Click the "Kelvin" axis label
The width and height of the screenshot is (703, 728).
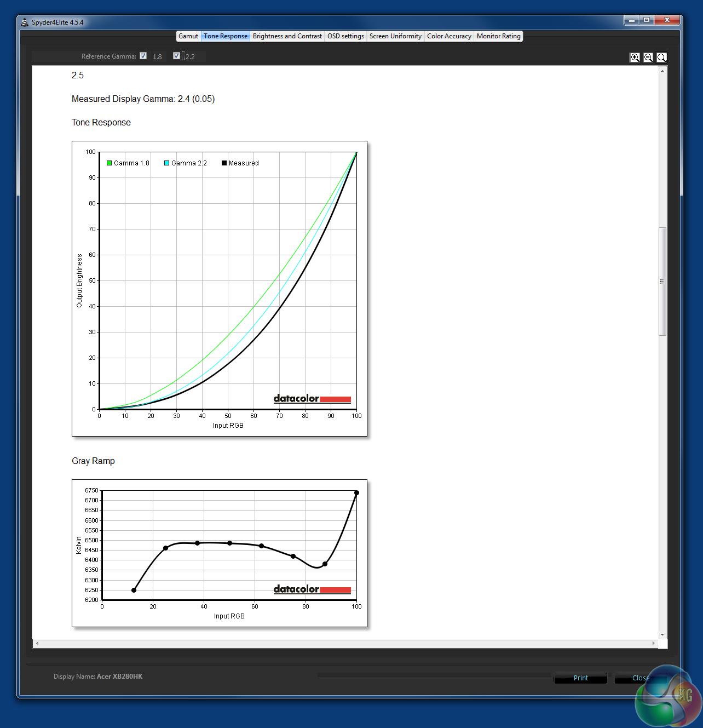tap(79, 545)
